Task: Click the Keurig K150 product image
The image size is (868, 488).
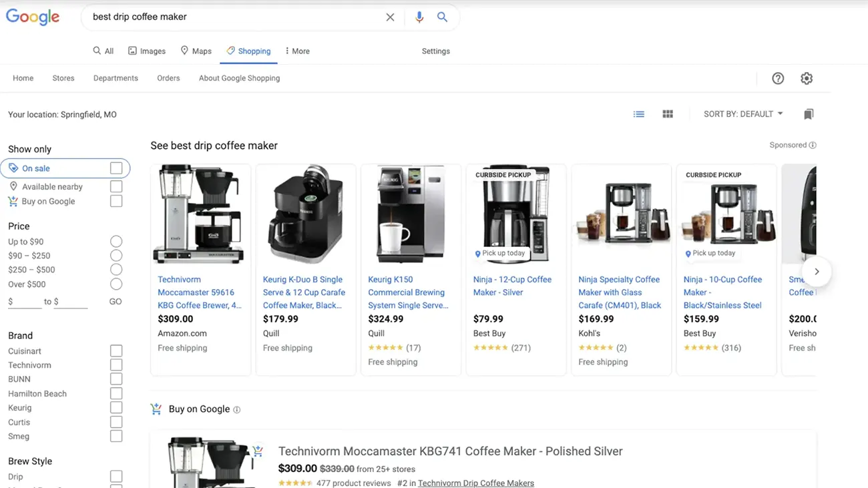Action: point(411,215)
